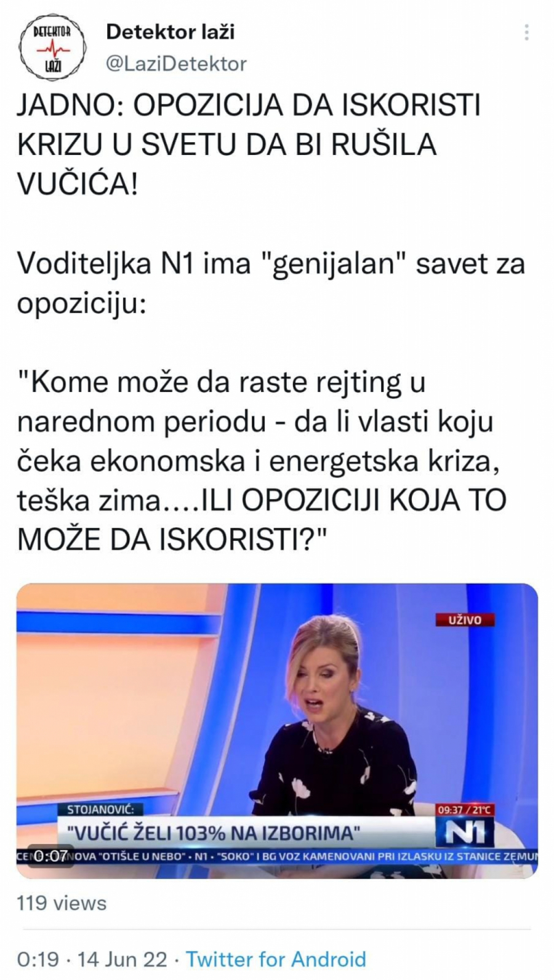Click the 'Voditeljka N1 ima genijalan savet' paragraph
This screenshot has width=554, height=980.
point(271,284)
